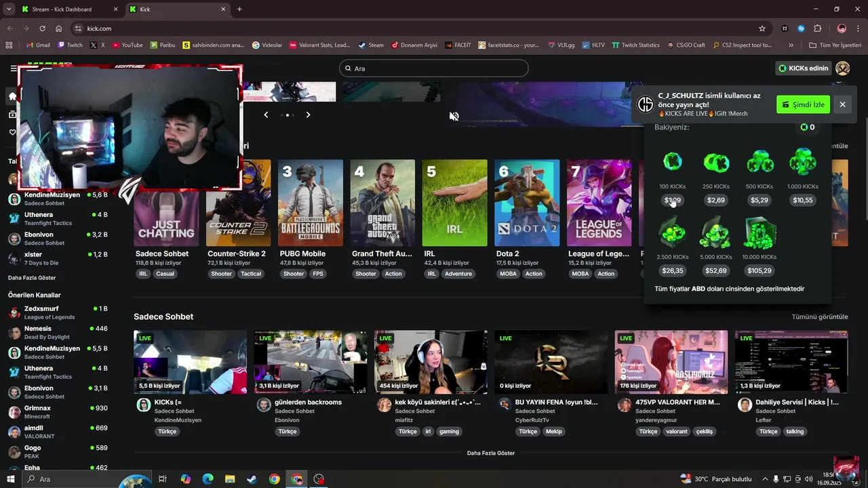Launch Steam from the taskbar
Viewport: 868px width, 488px height.
252,479
